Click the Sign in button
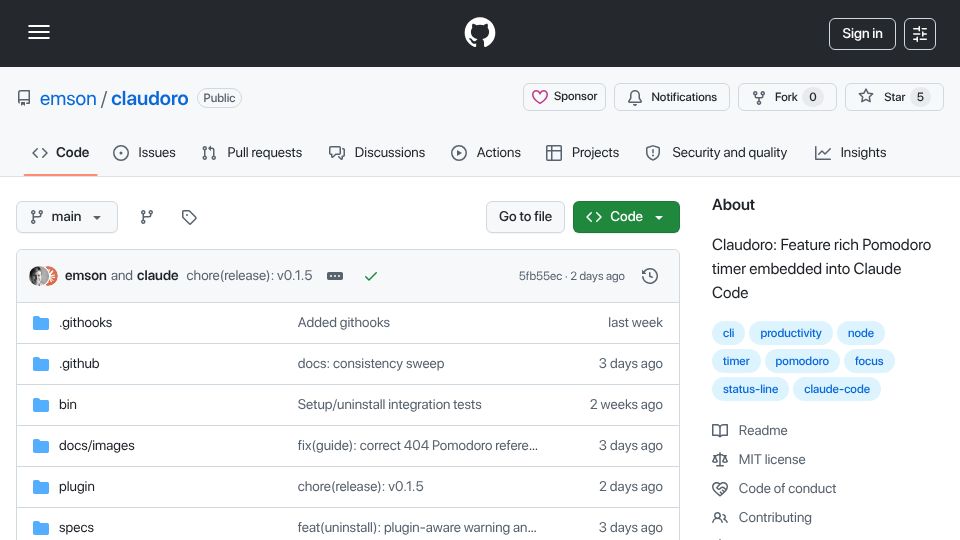Screen dimensions: 960x540 (x=862, y=34)
